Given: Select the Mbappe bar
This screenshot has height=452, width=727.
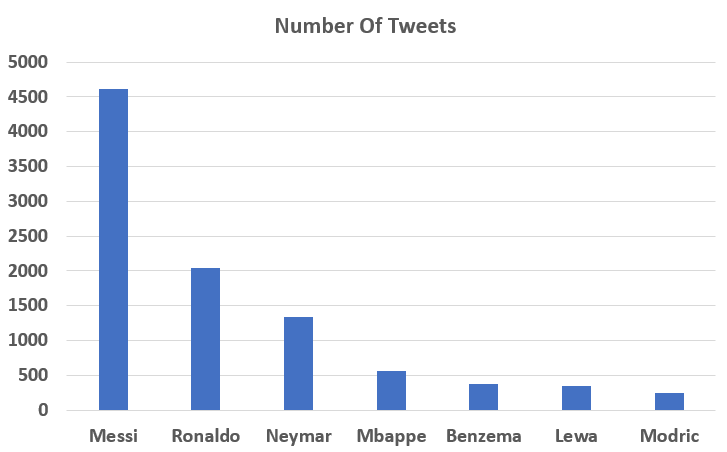Looking at the screenshot, I should coord(391,390).
